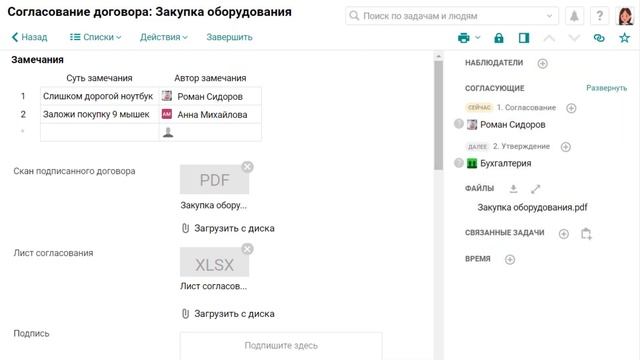
Task: Open the Действия dropdown menu
Action: 164,37
